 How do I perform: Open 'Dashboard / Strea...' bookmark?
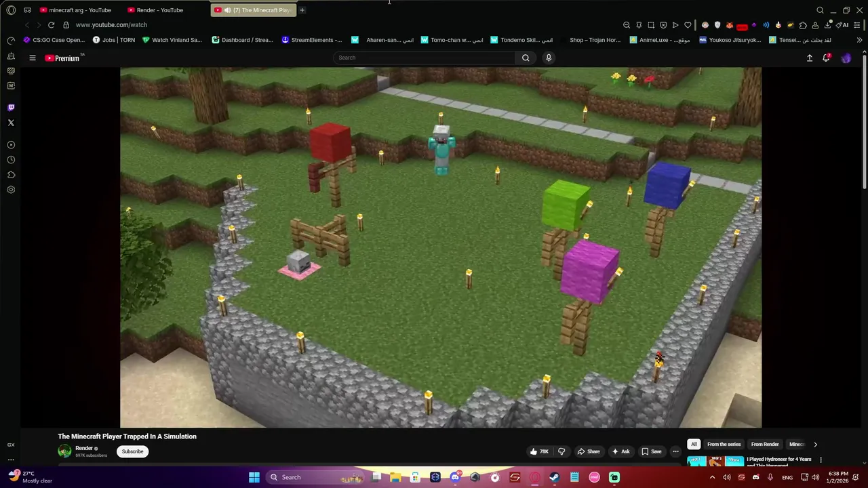tap(242, 40)
